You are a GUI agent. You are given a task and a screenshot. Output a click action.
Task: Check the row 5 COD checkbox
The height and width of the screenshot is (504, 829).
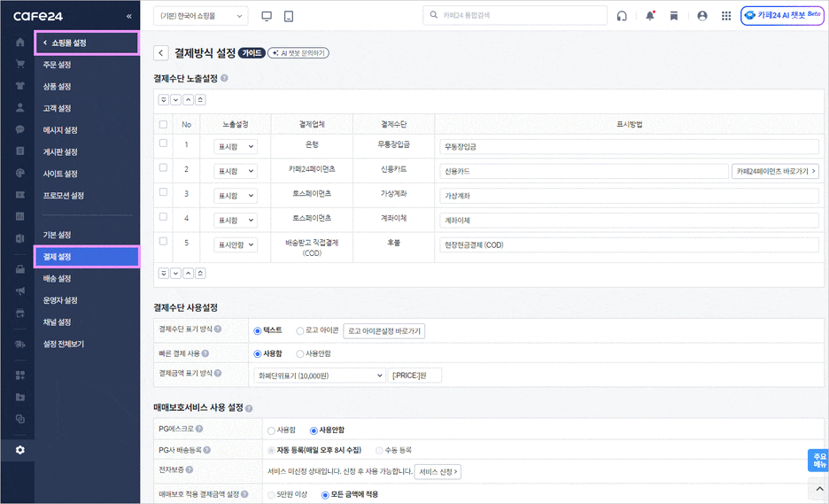coord(163,241)
